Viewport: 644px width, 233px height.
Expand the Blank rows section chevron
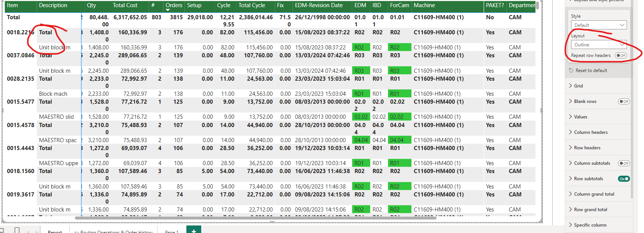(570, 101)
